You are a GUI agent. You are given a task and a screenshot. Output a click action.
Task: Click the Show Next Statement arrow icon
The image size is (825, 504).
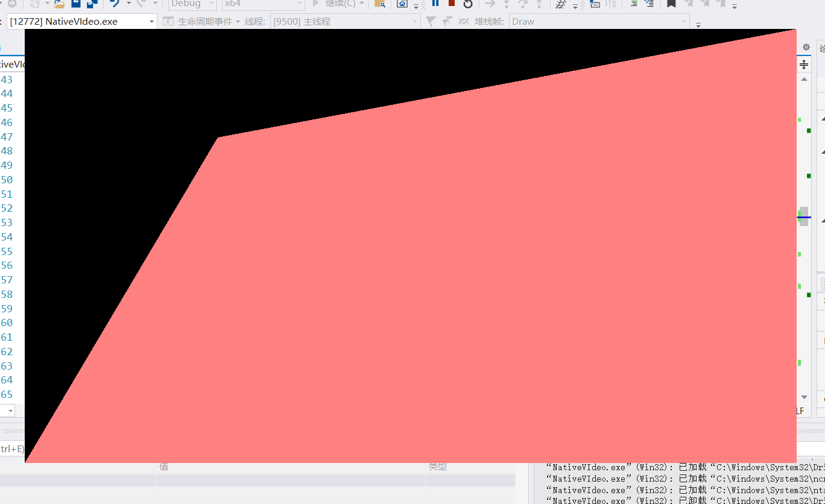pos(490,4)
